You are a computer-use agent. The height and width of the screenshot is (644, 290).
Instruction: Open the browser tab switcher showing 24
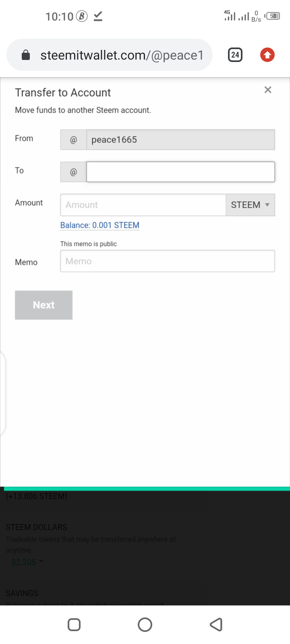[x=235, y=55]
